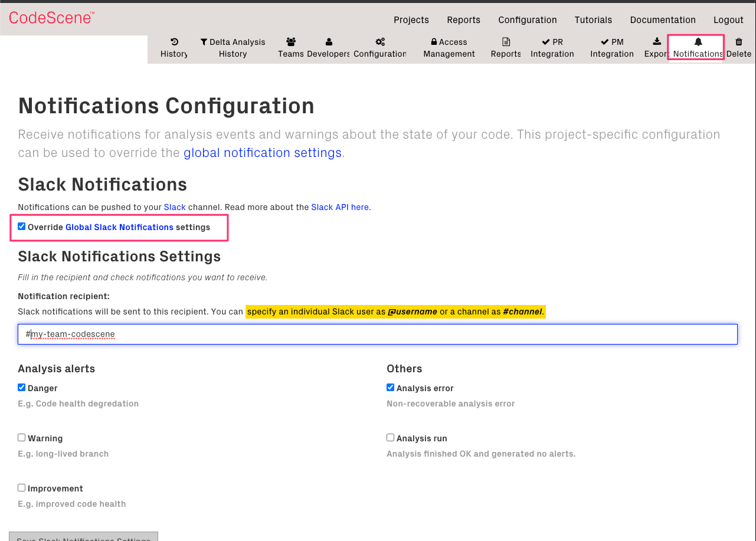
Task: Open the Projects menu
Action: tap(411, 19)
